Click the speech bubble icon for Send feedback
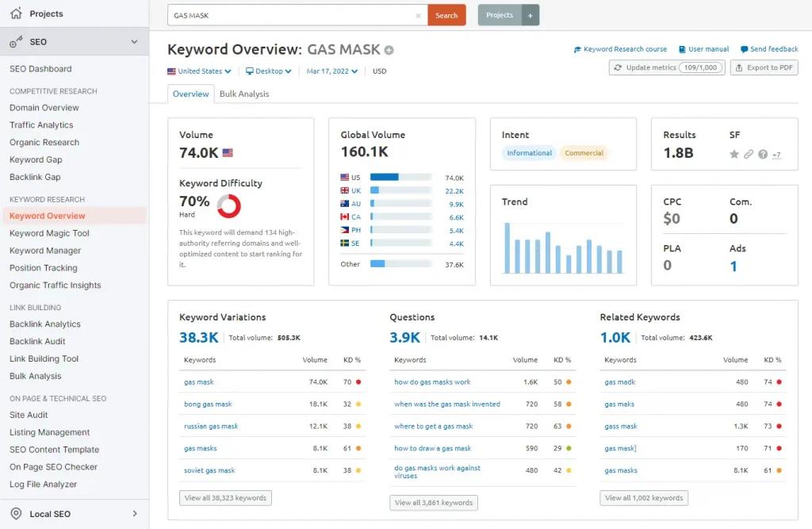The width and height of the screenshot is (812, 529). click(742, 49)
